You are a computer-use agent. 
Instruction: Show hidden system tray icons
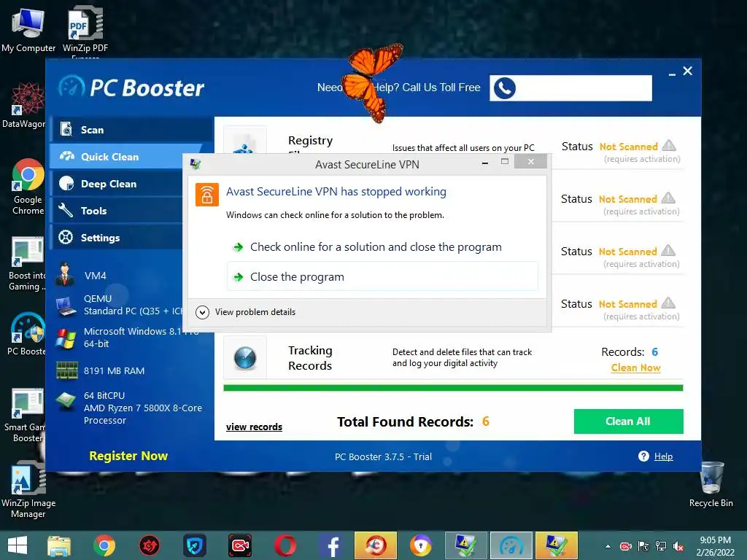click(x=608, y=546)
